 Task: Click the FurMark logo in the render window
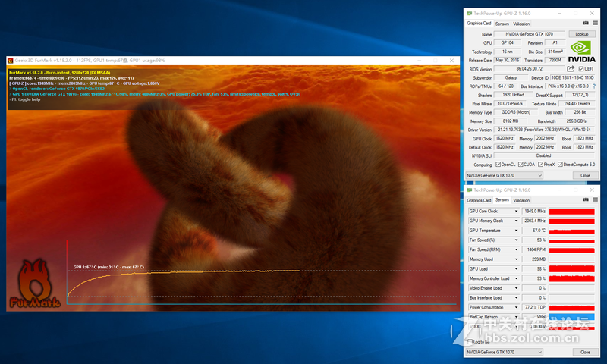coord(31,286)
